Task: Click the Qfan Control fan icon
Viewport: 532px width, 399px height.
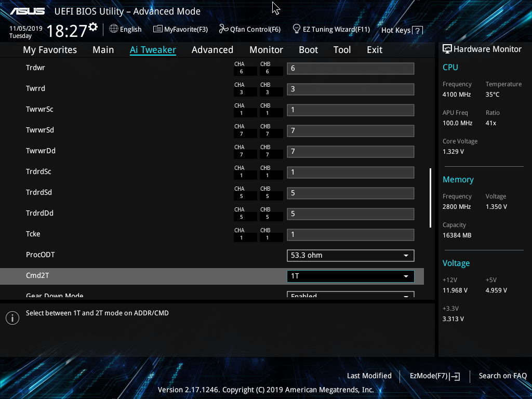Action: [x=223, y=29]
